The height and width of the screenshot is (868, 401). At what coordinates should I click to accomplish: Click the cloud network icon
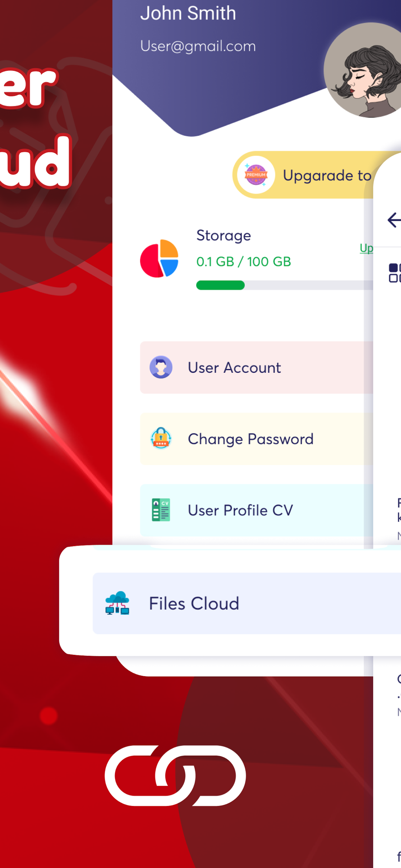[x=117, y=603]
